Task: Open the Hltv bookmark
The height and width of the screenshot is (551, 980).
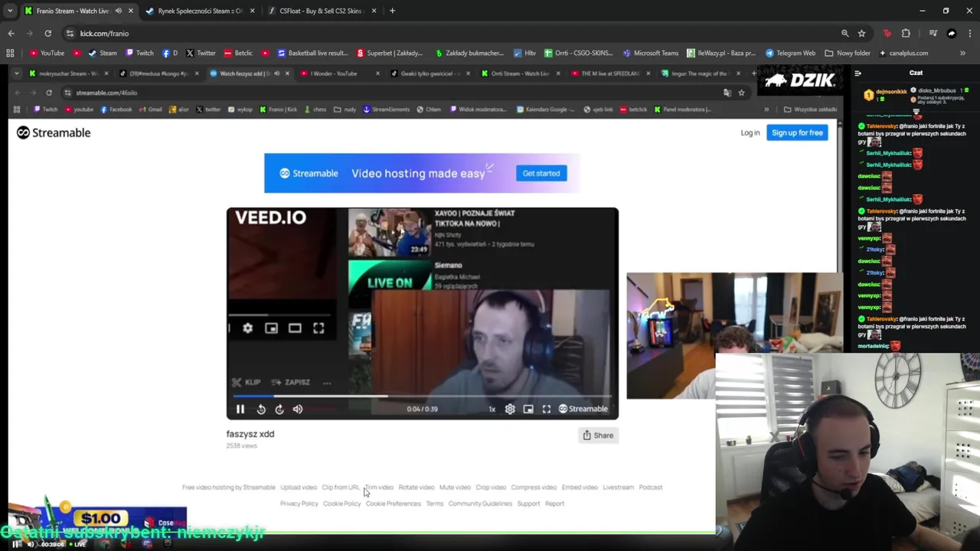Action: 524,54
